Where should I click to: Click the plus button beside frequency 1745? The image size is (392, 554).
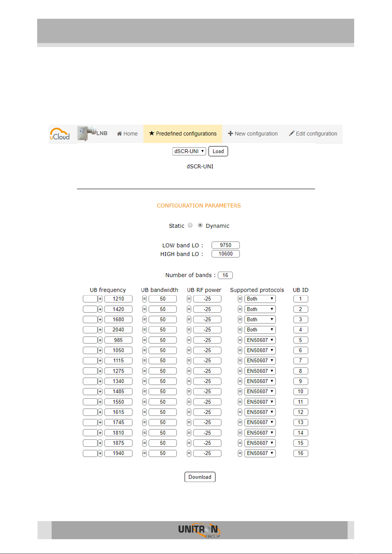[100, 422]
